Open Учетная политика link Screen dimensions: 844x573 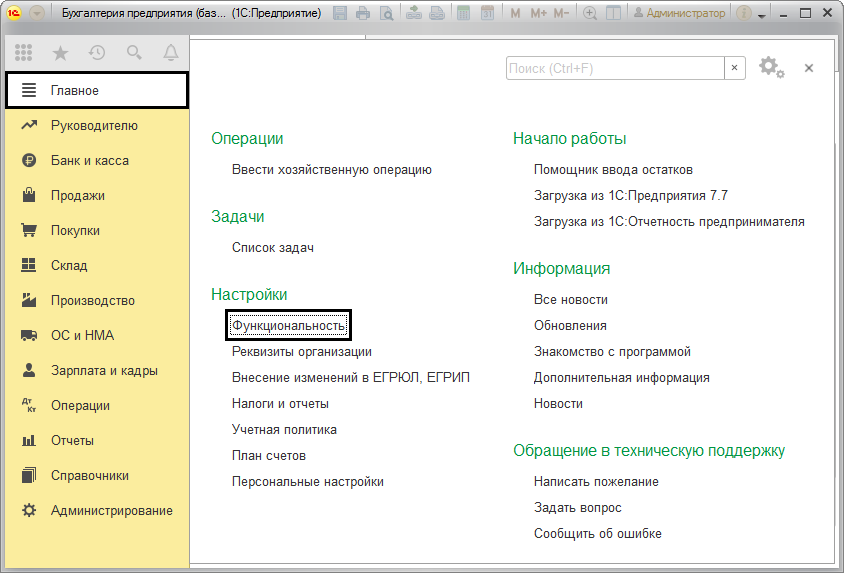(284, 430)
